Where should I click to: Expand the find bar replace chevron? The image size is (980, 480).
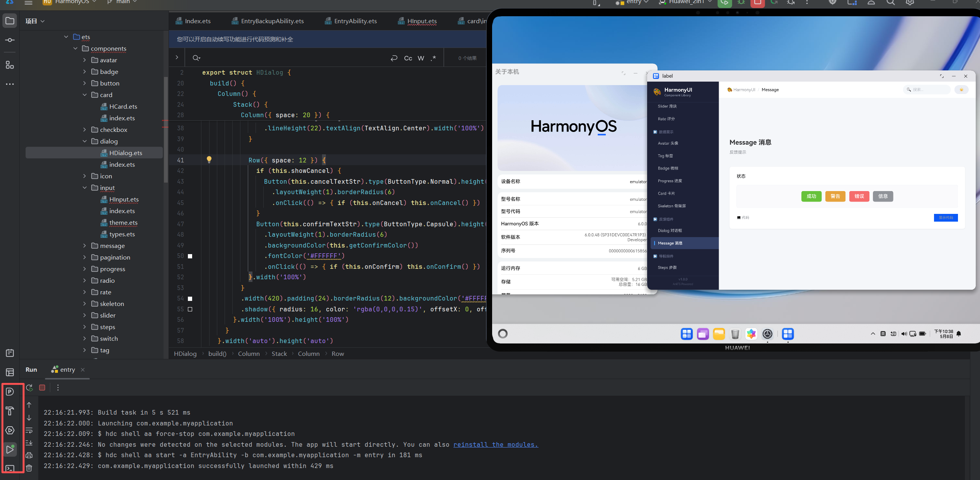click(177, 57)
